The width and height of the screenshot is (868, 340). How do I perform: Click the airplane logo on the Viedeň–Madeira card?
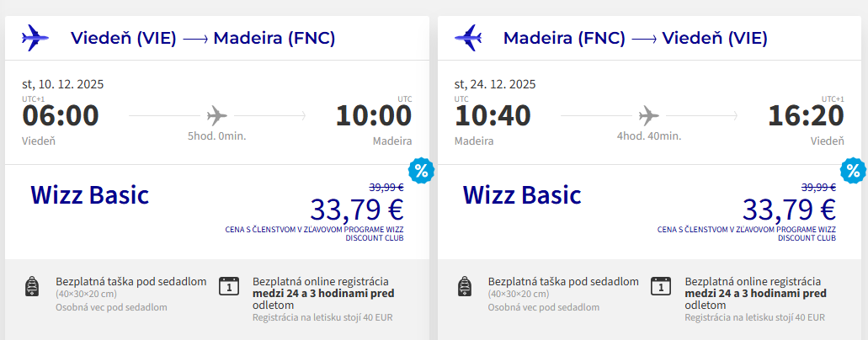point(35,38)
